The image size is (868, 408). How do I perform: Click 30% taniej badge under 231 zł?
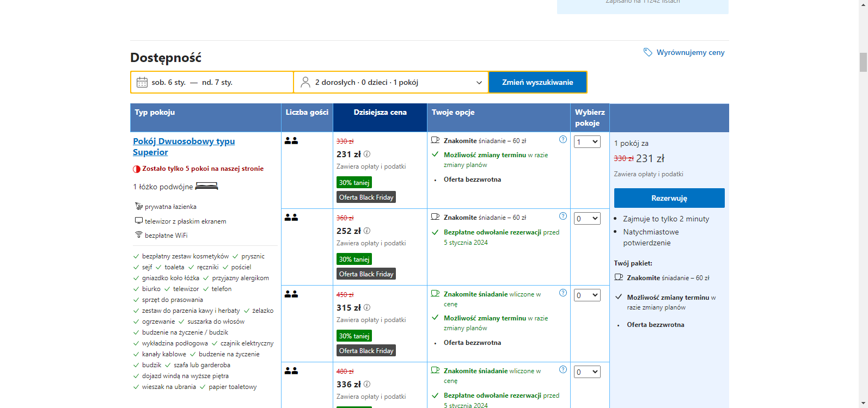point(354,182)
